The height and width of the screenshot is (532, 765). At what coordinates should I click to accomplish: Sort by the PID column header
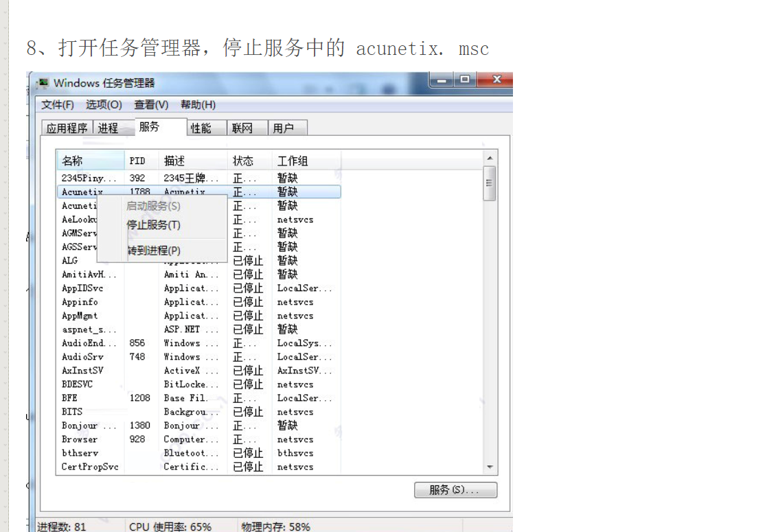coord(141,161)
